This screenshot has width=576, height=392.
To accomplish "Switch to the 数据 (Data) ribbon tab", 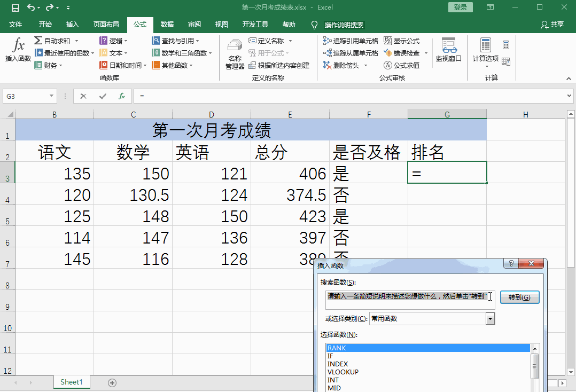I will tap(167, 25).
